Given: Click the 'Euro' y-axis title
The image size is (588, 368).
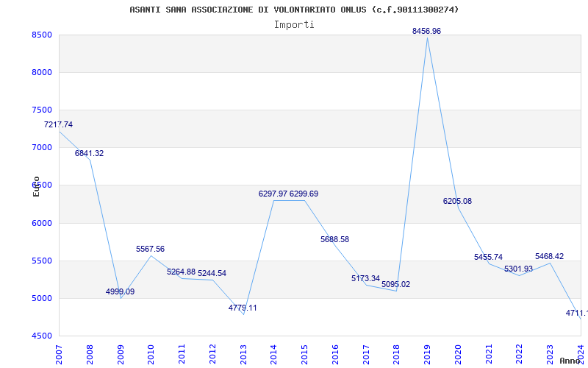Looking at the screenshot, I should 36,186.
